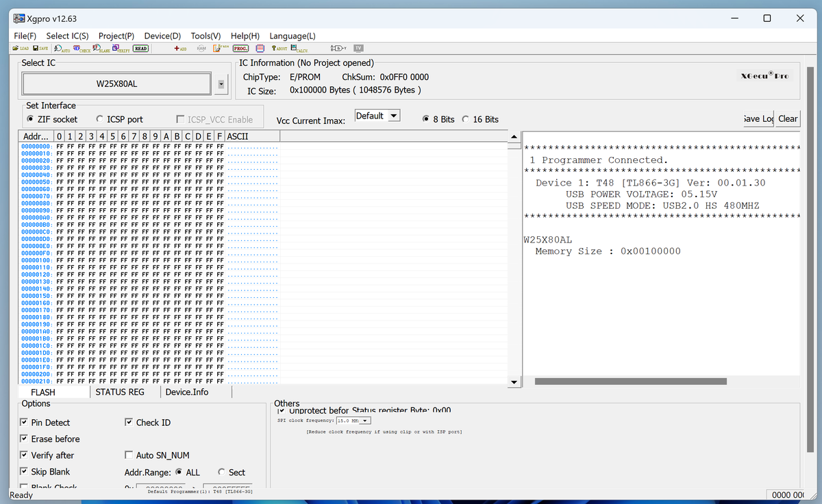This screenshot has height=504, width=822.
Task: Open Select IC(S) menu
Action: 67,36
